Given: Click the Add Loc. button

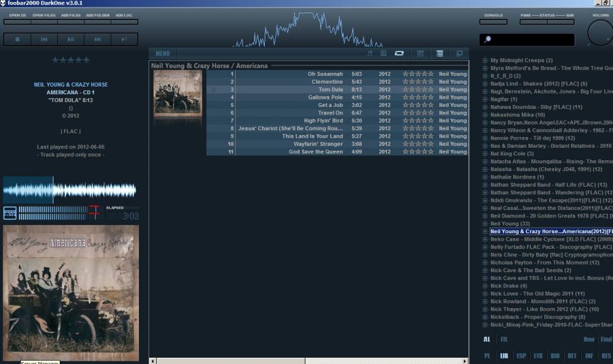Looking at the screenshot, I should tap(124, 22).
